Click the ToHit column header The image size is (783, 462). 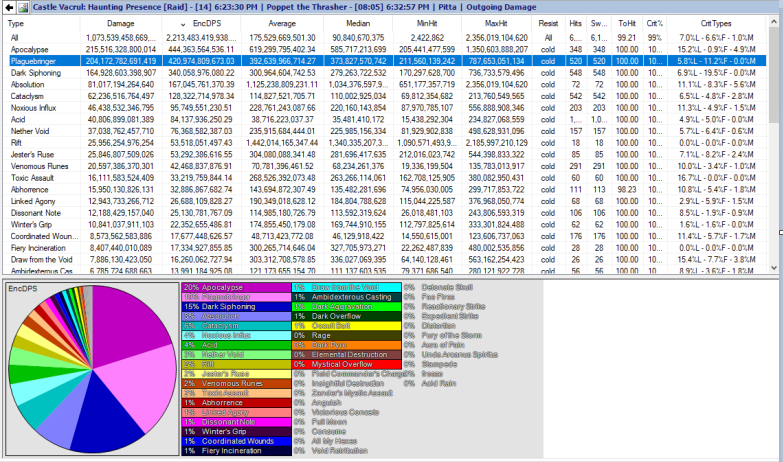(627, 23)
